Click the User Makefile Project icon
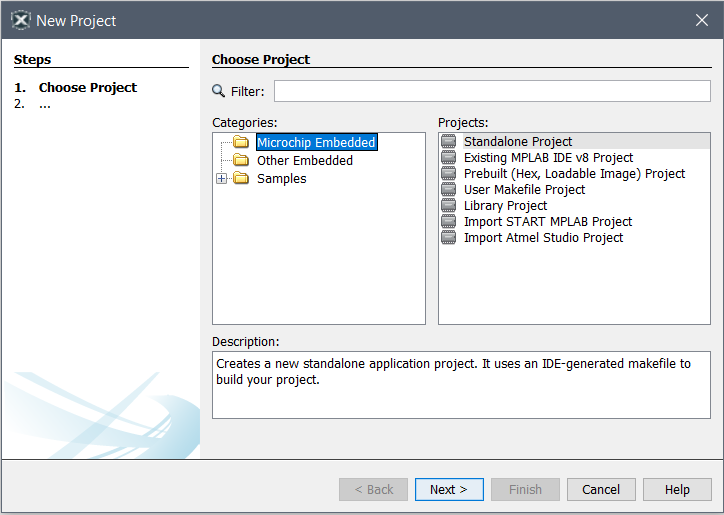The image size is (724, 515). (449, 190)
